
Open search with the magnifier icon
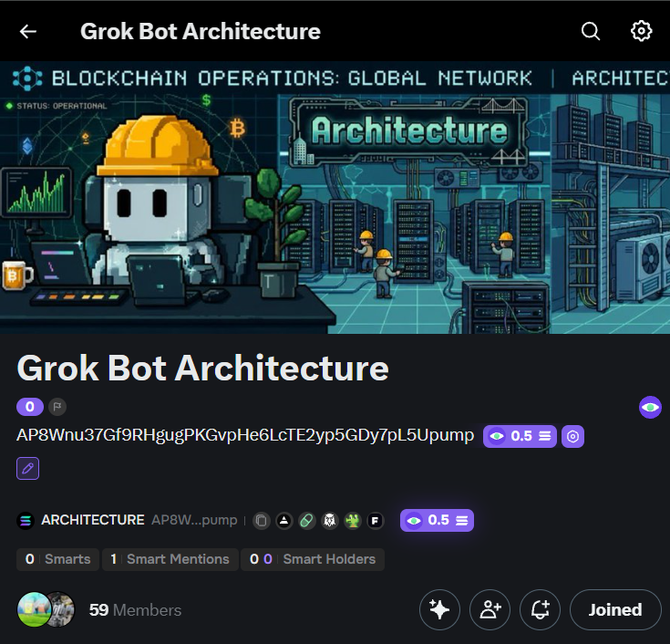click(591, 31)
